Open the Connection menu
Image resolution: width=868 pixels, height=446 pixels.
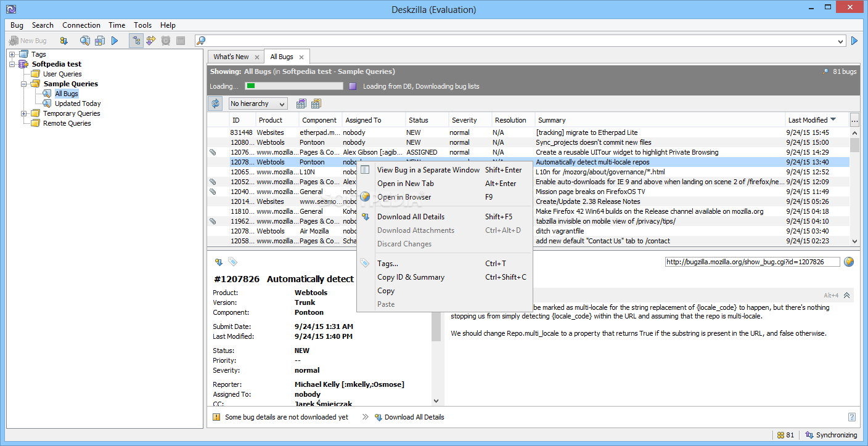pos(81,25)
